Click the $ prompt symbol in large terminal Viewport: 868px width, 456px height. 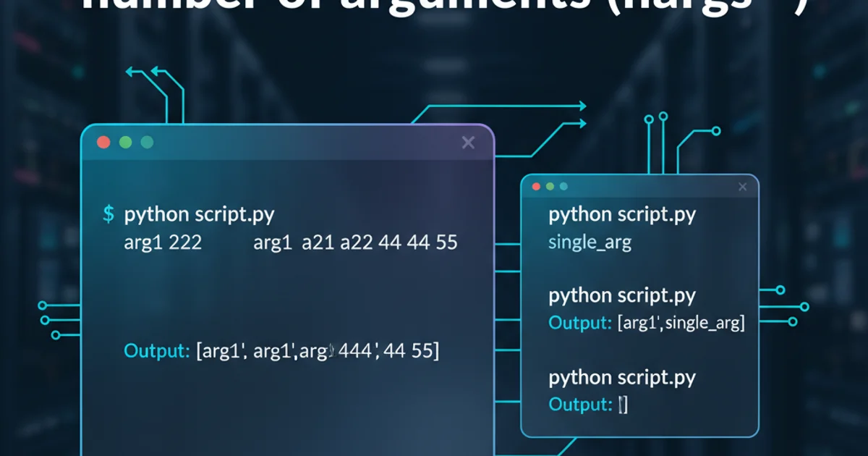tap(109, 214)
